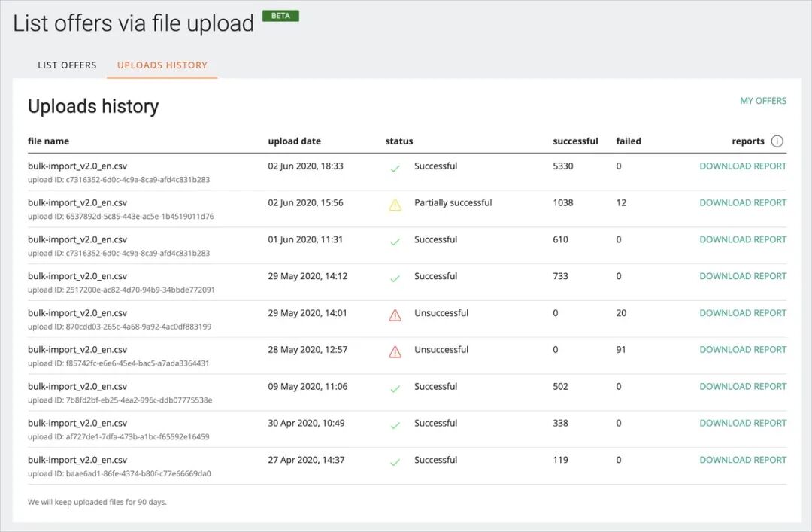Click upload ID 870cdd03-265c-4a68-9a92-4ac0df883199
The image size is (812, 532).
coord(120,327)
